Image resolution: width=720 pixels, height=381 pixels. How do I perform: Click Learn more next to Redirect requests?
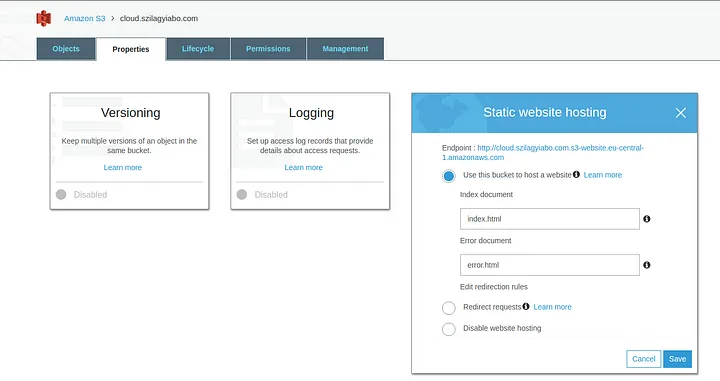pyautogui.click(x=552, y=307)
